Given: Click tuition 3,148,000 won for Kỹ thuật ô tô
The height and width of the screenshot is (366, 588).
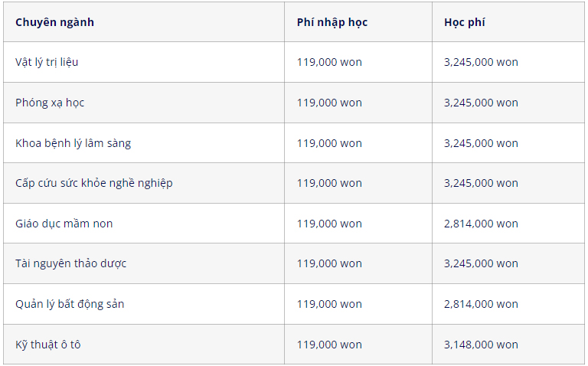Looking at the screenshot, I should click(x=481, y=345).
